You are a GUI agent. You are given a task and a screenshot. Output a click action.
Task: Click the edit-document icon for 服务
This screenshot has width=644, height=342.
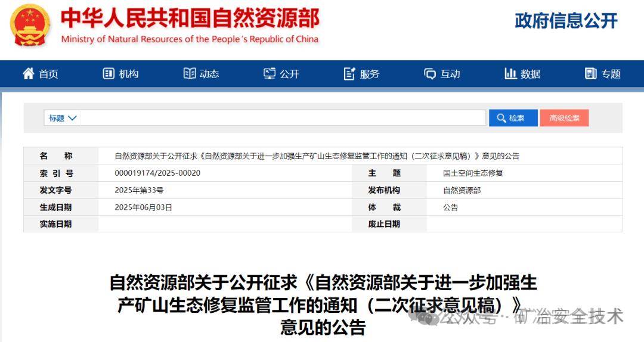click(x=349, y=73)
